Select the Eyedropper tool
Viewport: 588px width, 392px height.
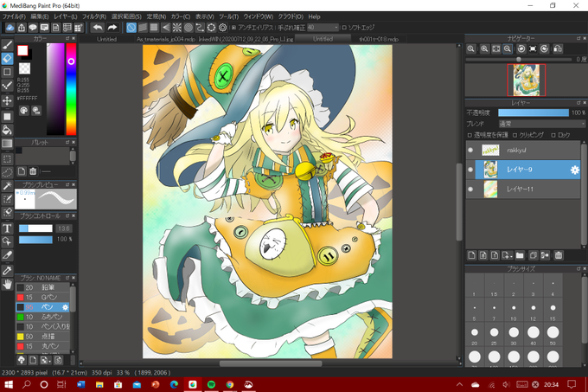point(7,271)
